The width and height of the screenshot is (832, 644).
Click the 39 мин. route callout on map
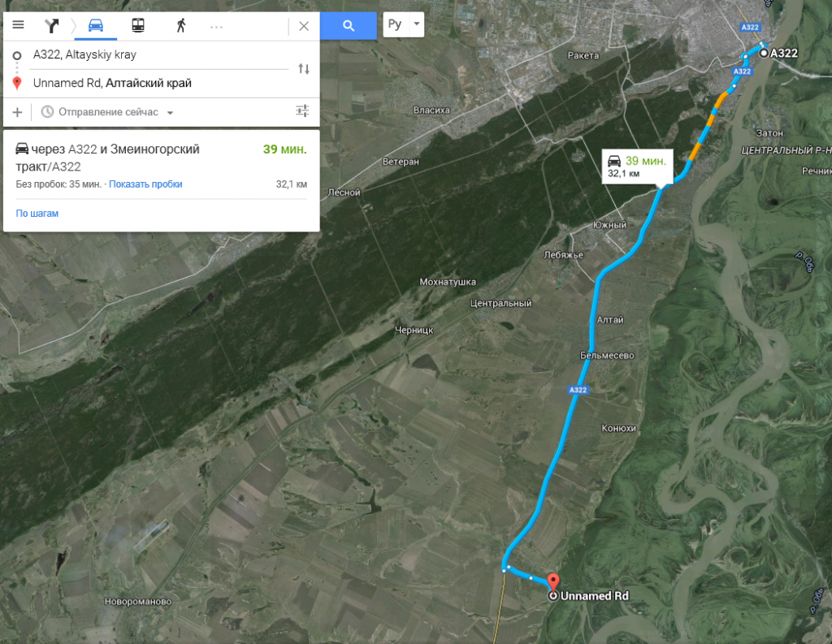point(637,166)
